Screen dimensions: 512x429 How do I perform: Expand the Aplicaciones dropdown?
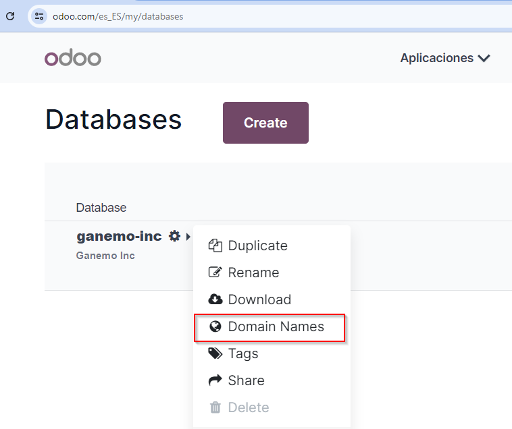pos(445,58)
